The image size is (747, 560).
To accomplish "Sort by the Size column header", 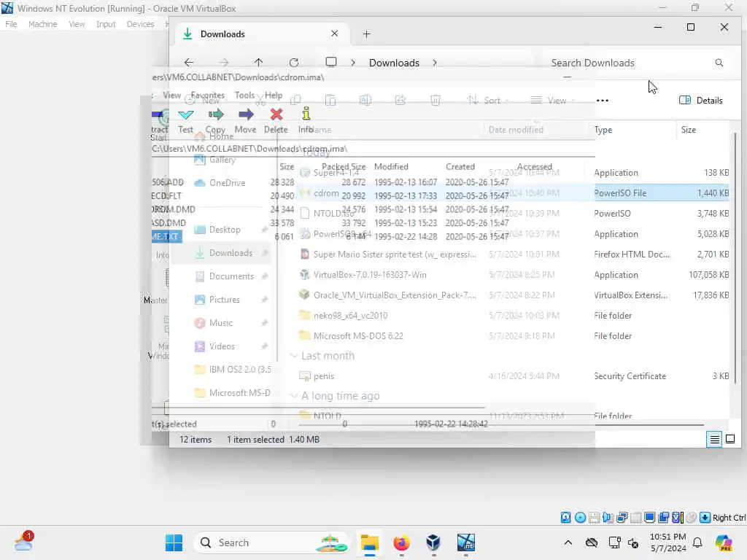I will (x=689, y=130).
